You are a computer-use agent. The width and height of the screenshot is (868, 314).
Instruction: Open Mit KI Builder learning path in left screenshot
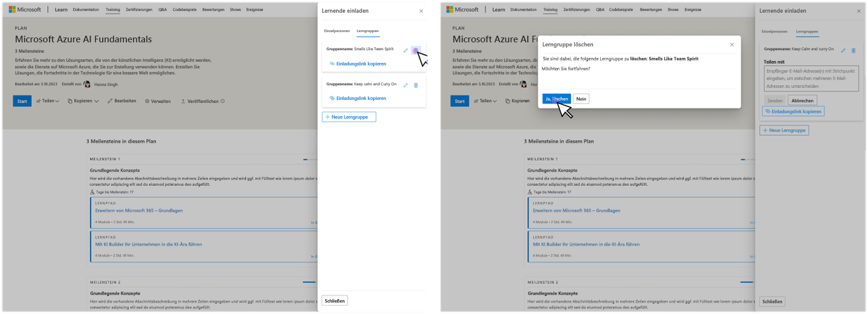click(149, 244)
